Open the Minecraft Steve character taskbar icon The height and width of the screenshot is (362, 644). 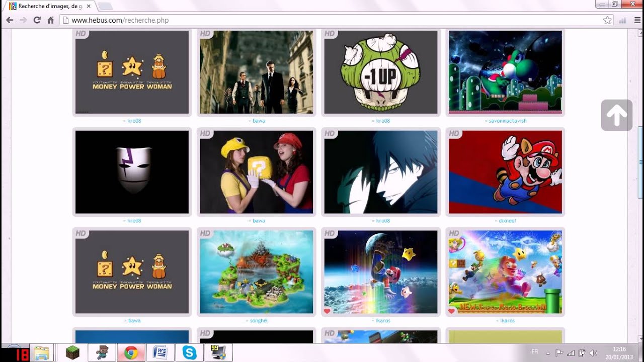(102, 353)
